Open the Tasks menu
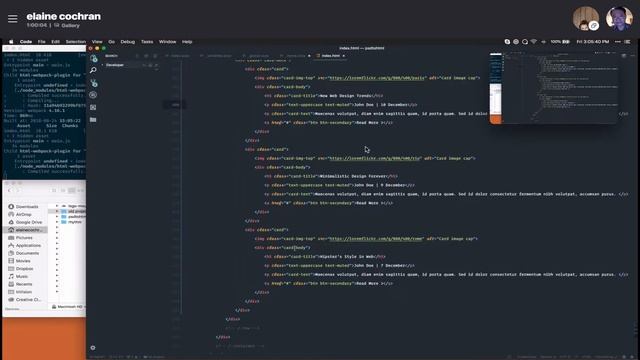The image size is (640, 360). tap(147, 42)
